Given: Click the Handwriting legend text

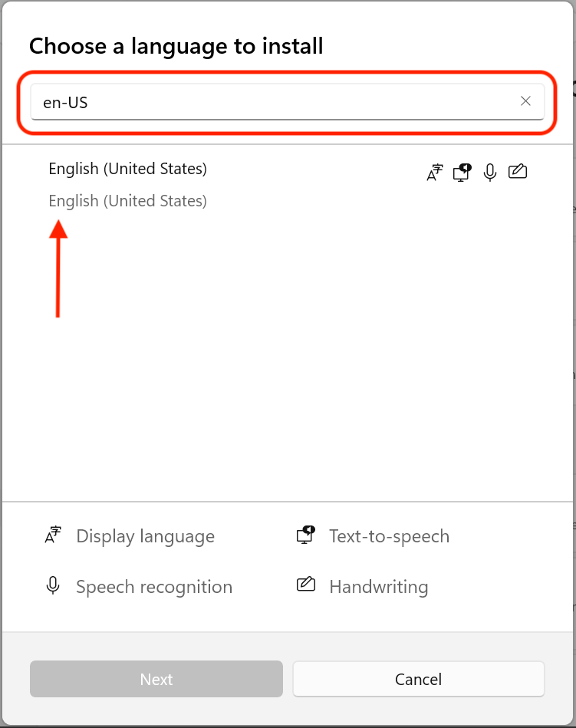Looking at the screenshot, I should [x=378, y=586].
